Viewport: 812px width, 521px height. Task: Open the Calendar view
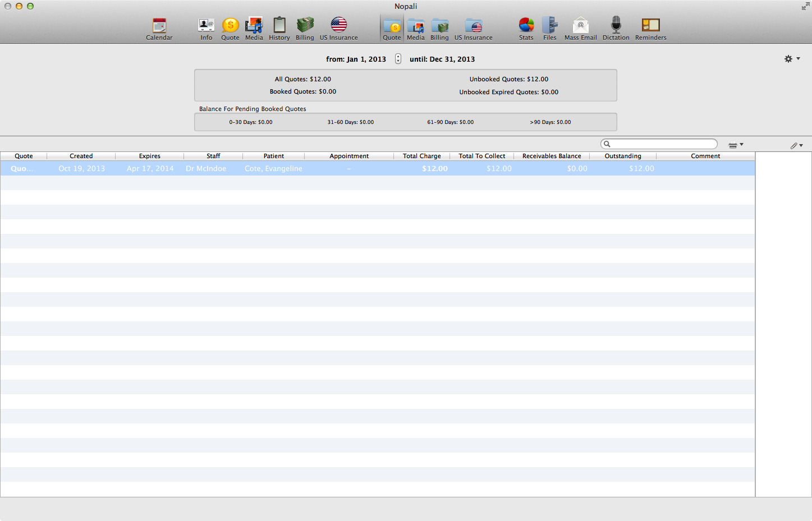[x=159, y=29]
